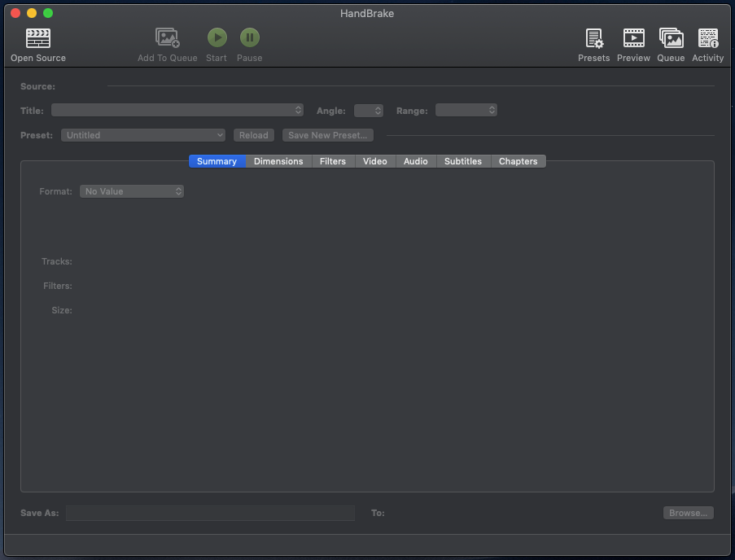This screenshot has height=560, width=735.
Task: Open the Presets panel
Action: click(x=593, y=42)
